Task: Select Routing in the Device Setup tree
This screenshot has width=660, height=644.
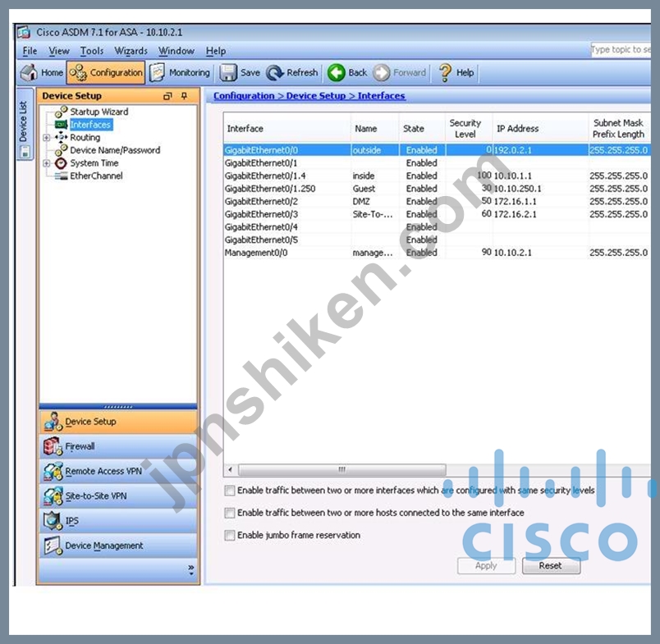Action: pyautogui.click(x=85, y=138)
